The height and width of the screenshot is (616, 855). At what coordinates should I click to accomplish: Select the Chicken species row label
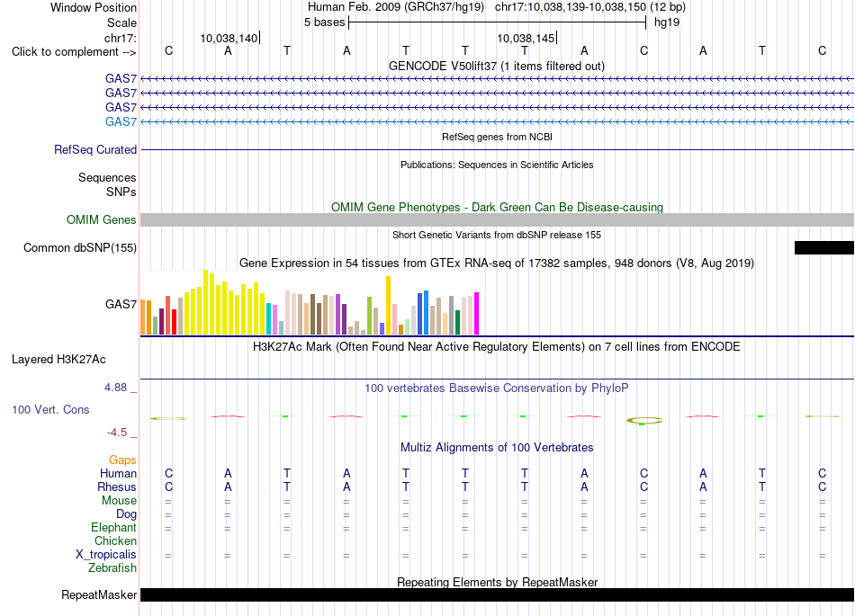115,540
